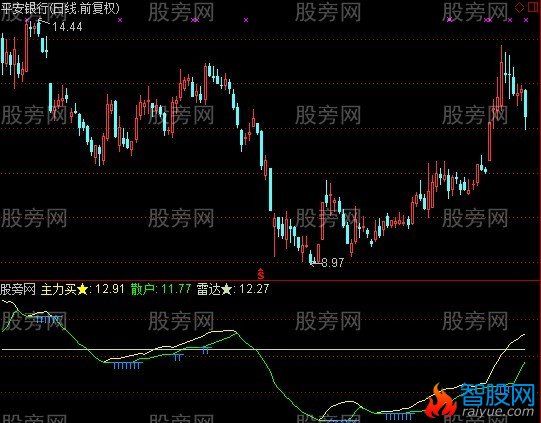Click the low price label 8.97
This screenshot has height=423, width=541.
coord(333,263)
